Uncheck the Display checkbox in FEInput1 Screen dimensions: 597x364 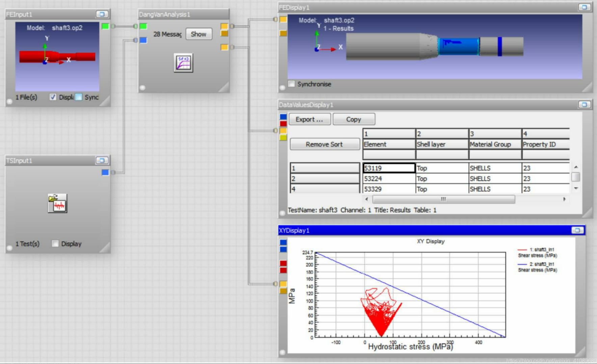pyautogui.click(x=53, y=97)
